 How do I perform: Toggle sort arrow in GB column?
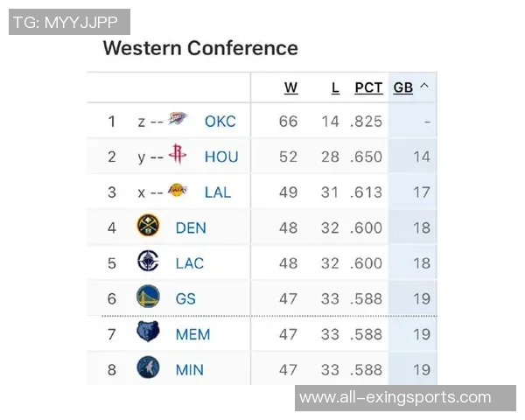(x=424, y=87)
